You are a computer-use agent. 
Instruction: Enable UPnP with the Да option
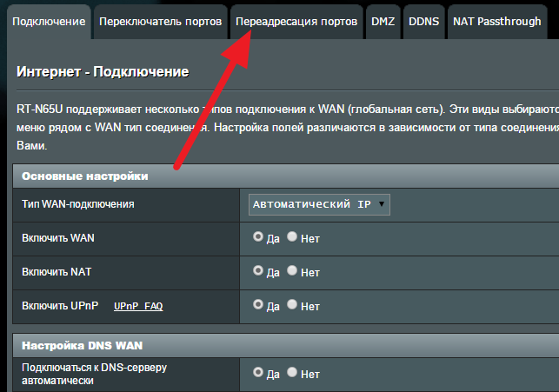click(257, 305)
